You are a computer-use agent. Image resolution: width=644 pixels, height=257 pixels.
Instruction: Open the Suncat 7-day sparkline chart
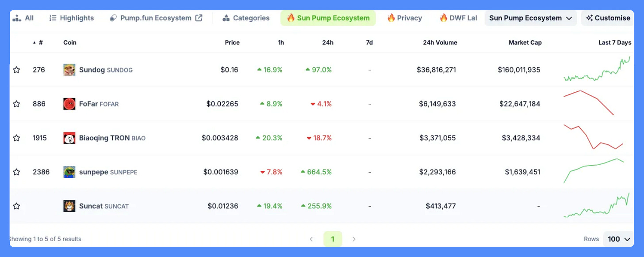(597, 205)
